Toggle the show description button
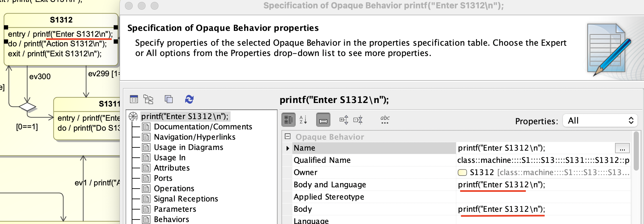This screenshot has height=224, width=644. coord(323,120)
